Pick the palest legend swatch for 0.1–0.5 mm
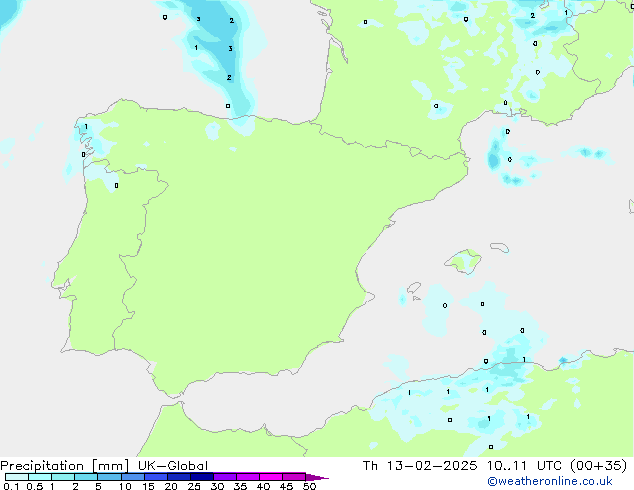The width and height of the screenshot is (634, 490). (17, 477)
